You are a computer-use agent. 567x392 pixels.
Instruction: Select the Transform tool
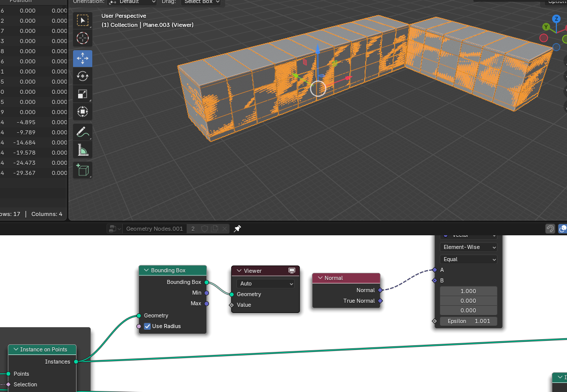(83, 112)
